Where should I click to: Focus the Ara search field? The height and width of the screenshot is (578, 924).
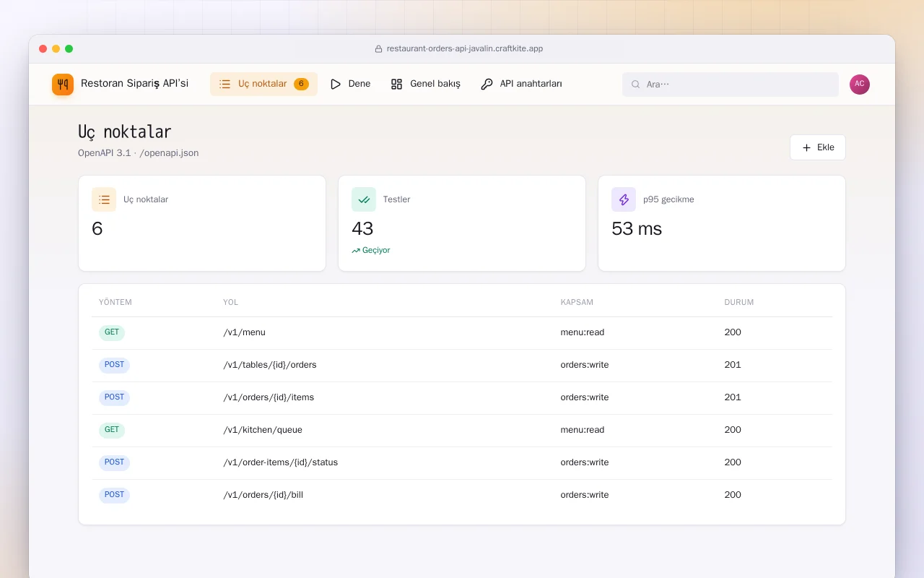point(731,85)
